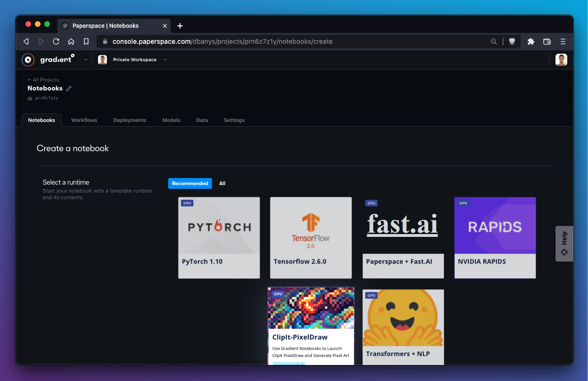588x381 pixels.
Task: Open Brave Shields lion icon
Action: 512,41
